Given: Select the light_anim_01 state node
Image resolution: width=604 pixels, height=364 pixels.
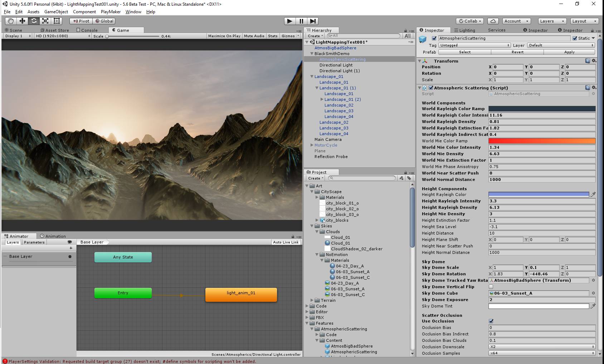Looking at the screenshot, I should [241, 294].
